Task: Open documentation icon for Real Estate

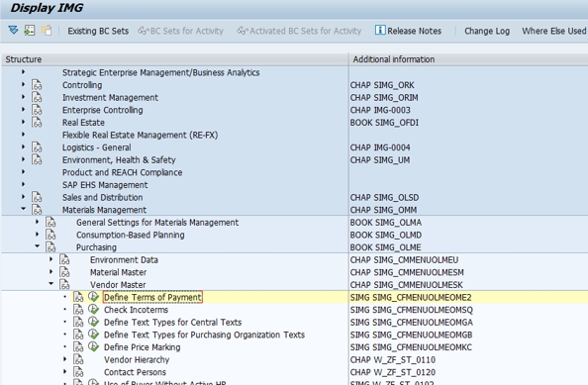Action: [x=37, y=123]
